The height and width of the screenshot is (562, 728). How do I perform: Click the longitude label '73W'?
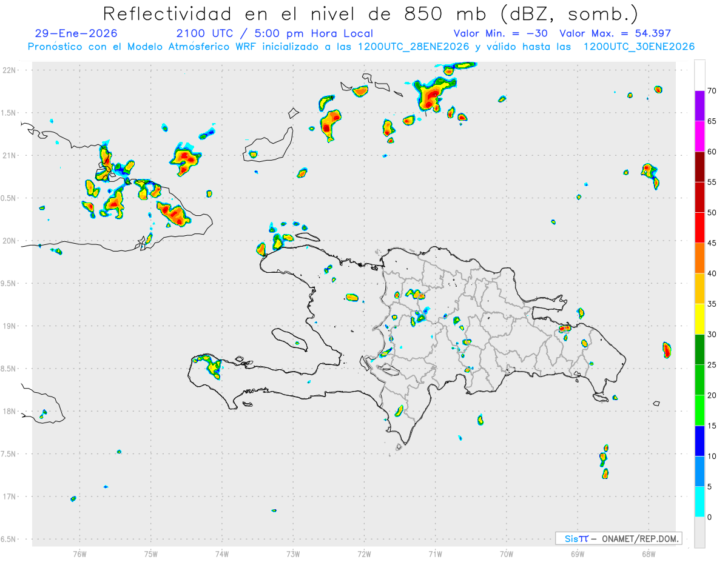292,554
